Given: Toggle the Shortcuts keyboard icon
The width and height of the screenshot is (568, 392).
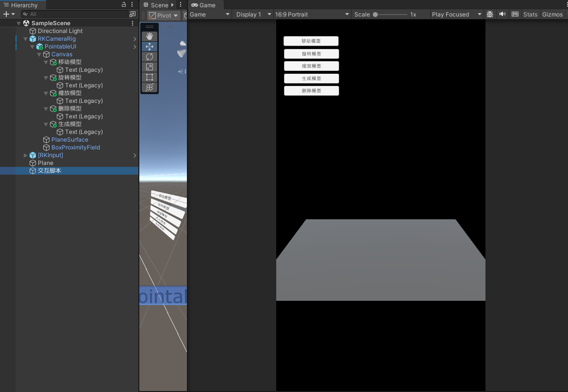Looking at the screenshot, I should tap(515, 15).
